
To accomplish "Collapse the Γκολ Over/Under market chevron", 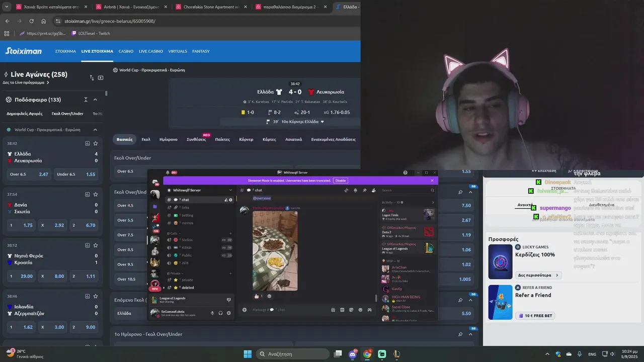I will coord(470,192).
